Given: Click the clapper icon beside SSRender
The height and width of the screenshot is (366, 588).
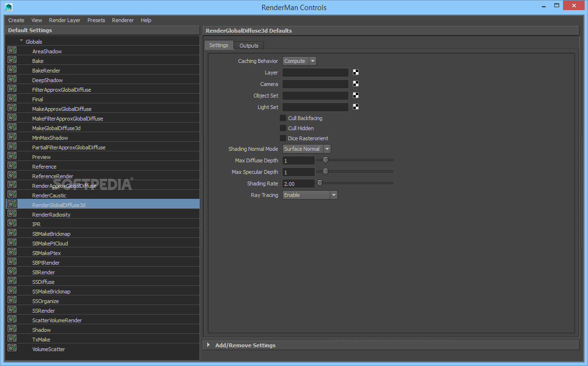Looking at the screenshot, I should [x=12, y=309].
